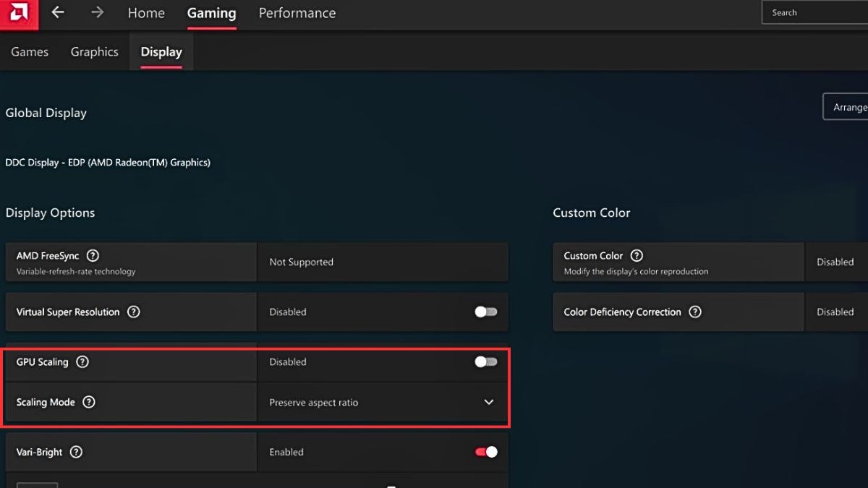Click 'Preserve aspect ratio' value

click(314, 403)
